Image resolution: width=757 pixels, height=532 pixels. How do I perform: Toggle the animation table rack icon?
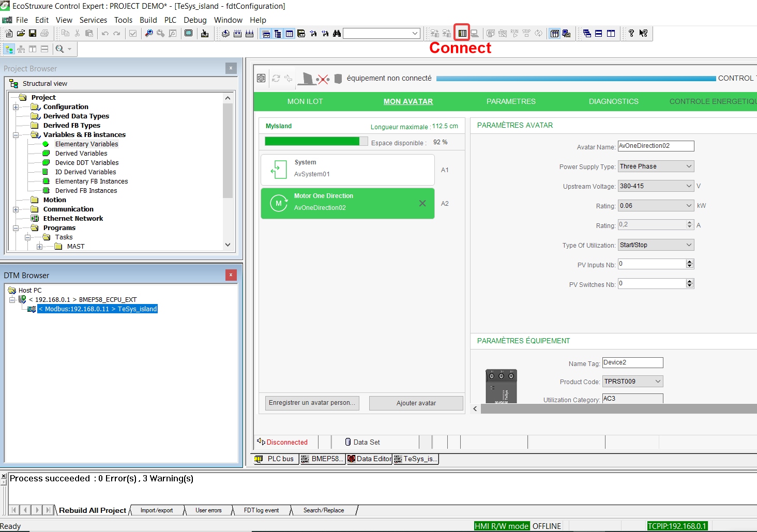[x=555, y=33]
